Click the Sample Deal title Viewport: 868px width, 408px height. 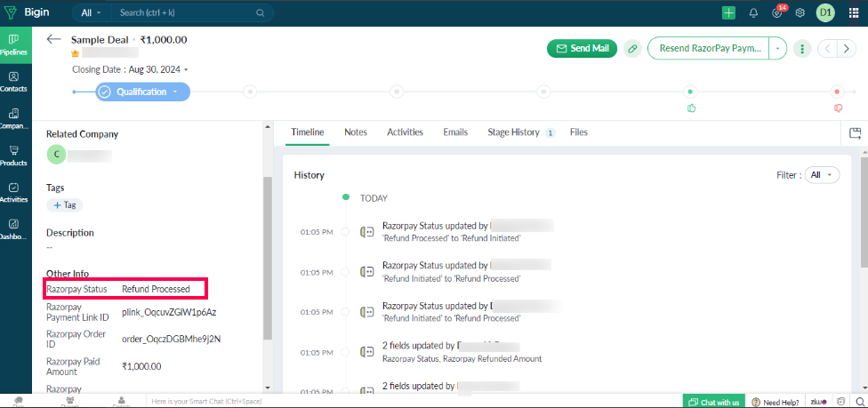[100, 40]
